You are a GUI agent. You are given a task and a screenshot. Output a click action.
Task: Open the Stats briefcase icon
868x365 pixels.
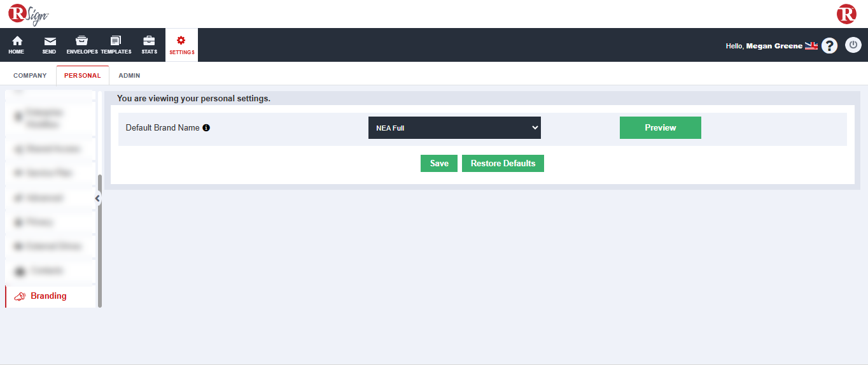tap(149, 41)
